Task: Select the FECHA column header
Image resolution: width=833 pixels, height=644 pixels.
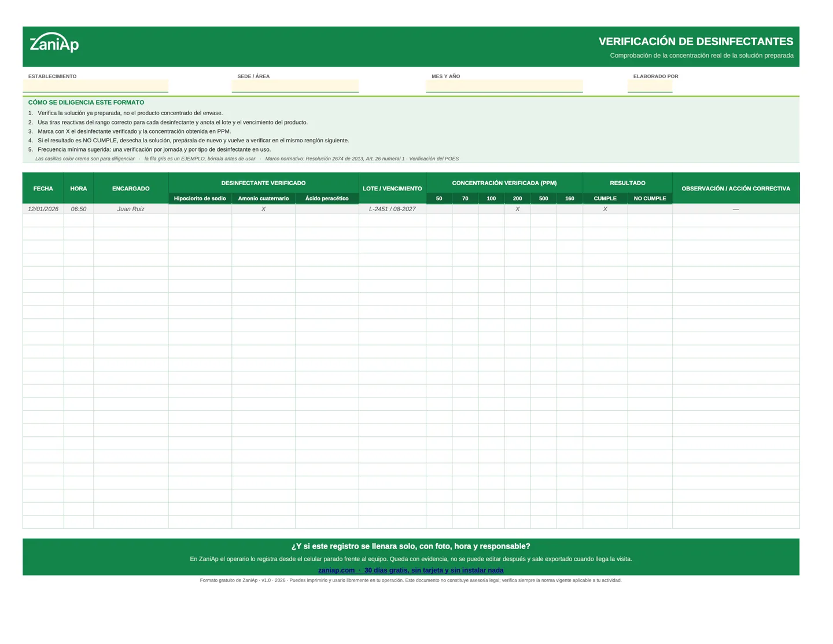Action: 43,189
